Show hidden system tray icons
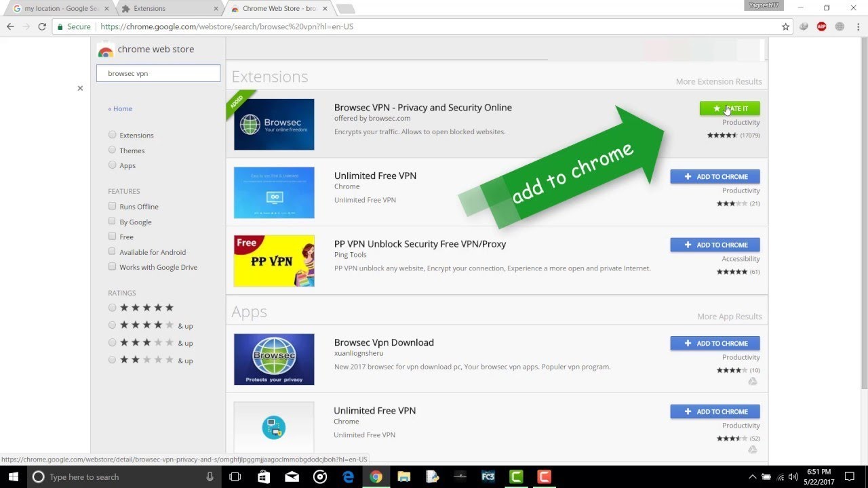The width and height of the screenshot is (868, 488). (752, 476)
